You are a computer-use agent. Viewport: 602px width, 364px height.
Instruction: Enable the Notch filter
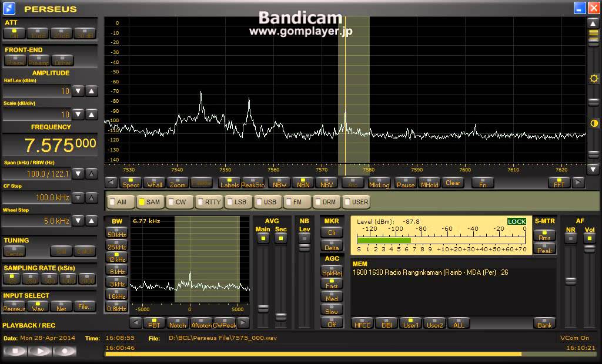point(178,323)
